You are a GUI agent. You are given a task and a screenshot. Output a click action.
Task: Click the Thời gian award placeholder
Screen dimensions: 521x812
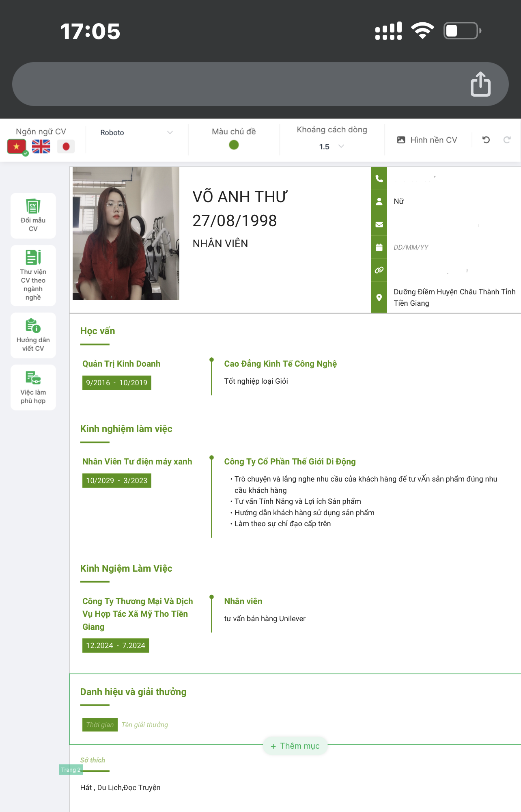[100, 725]
